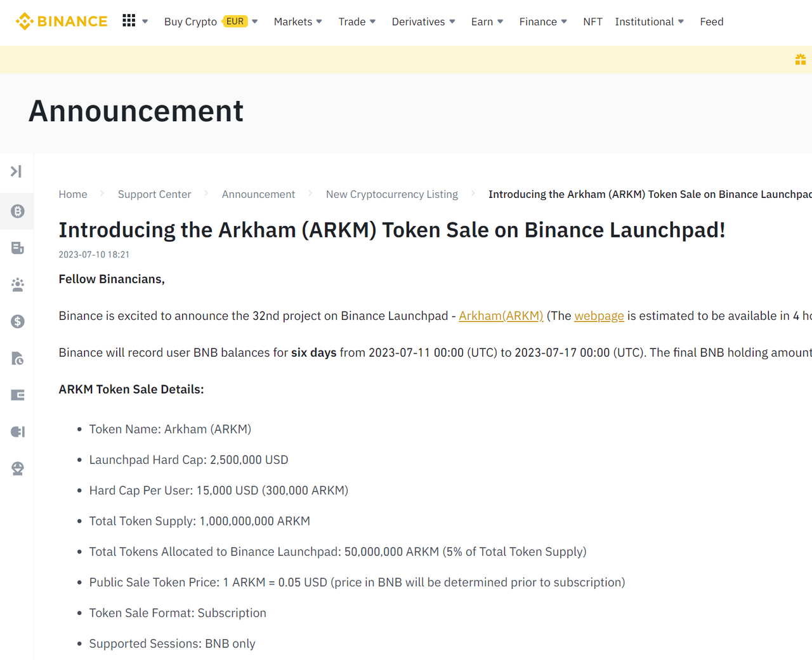Open the Feed page
This screenshot has width=812, height=660.
[x=712, y=22]
